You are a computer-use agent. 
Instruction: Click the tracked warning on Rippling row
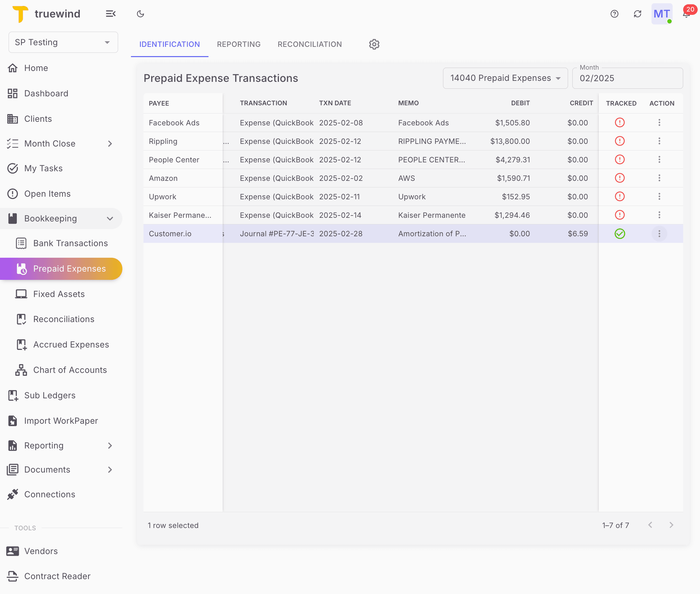tap(620, 141)
